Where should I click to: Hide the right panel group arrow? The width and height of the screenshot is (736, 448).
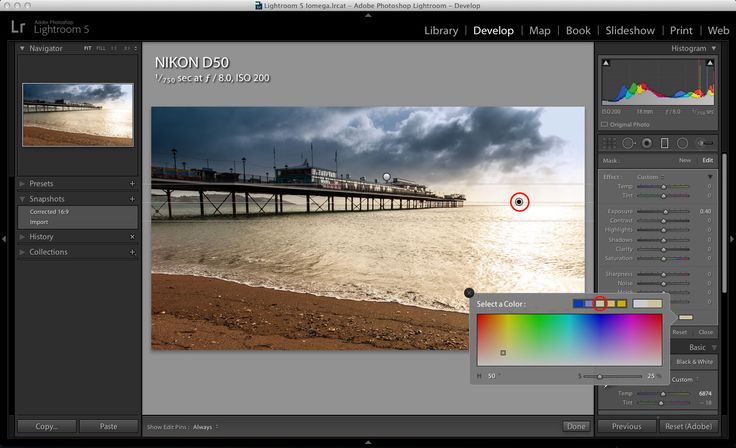pos(732,239)
